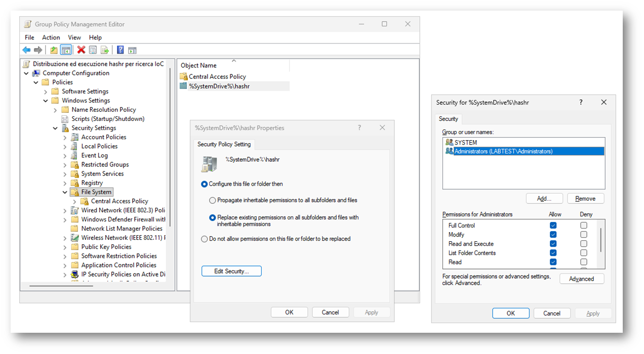Viewport: 644px width, 354px height.
Task: Open the Action menu
Action: pyautogui.click(x=51, y=37)
